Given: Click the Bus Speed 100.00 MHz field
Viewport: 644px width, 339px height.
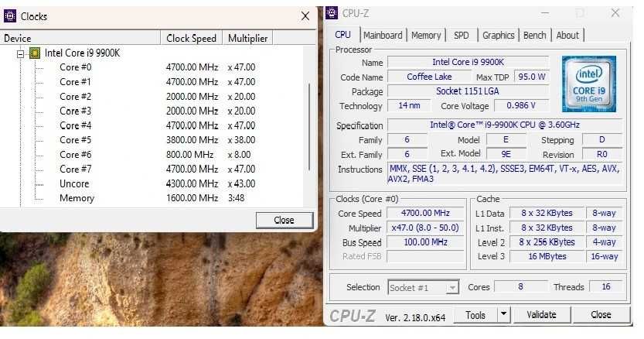Looking at the screenshot, I should 425,242.
